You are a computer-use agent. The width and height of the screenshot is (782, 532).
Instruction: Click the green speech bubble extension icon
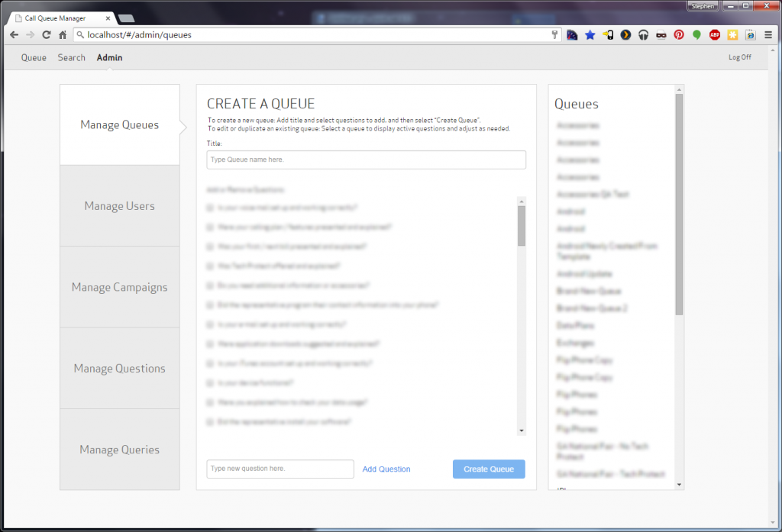[696, 34]
